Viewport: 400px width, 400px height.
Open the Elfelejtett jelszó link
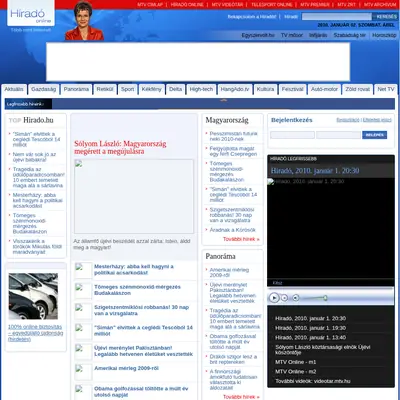coord(377,120)
